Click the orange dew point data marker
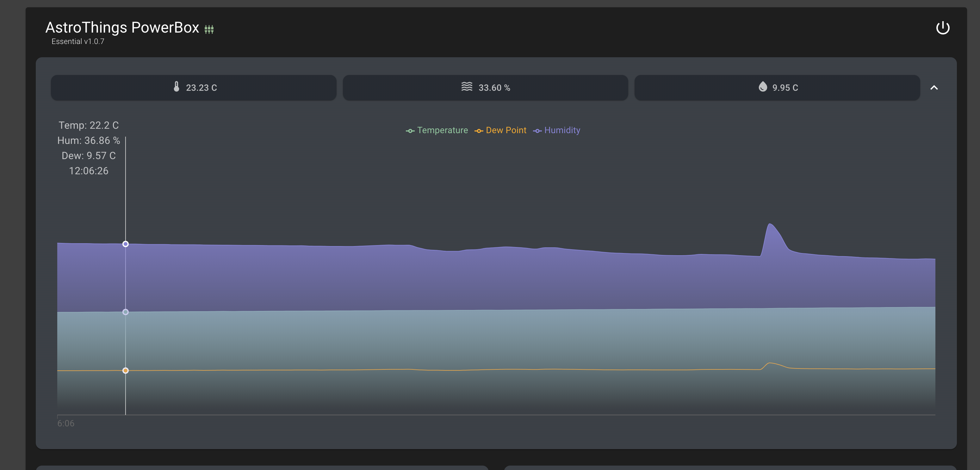 [x=126, y=370]
